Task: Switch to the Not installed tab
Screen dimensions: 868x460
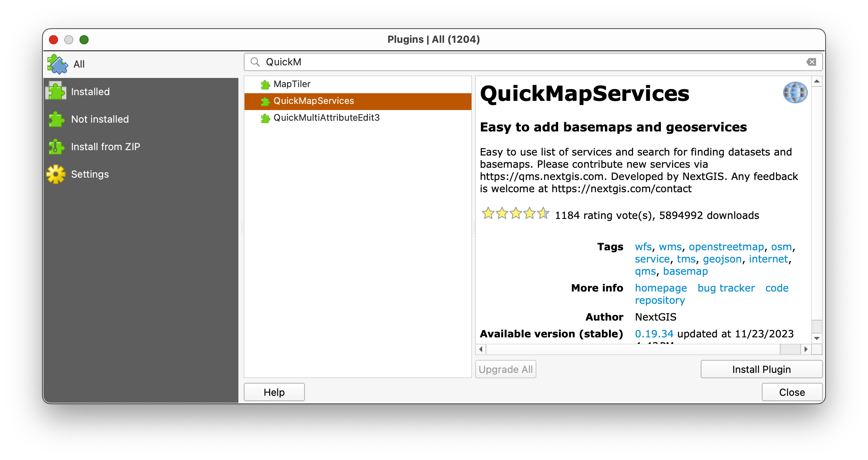Action: (x=141, y=119)
